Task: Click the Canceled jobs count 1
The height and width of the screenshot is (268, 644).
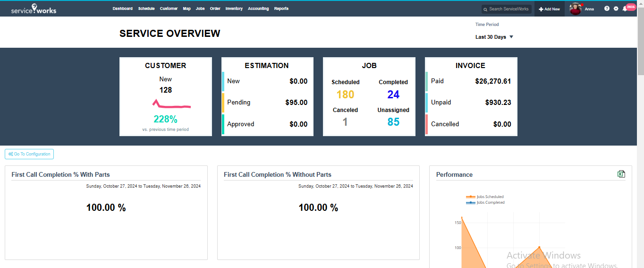Action: click(x=345, y=122)
